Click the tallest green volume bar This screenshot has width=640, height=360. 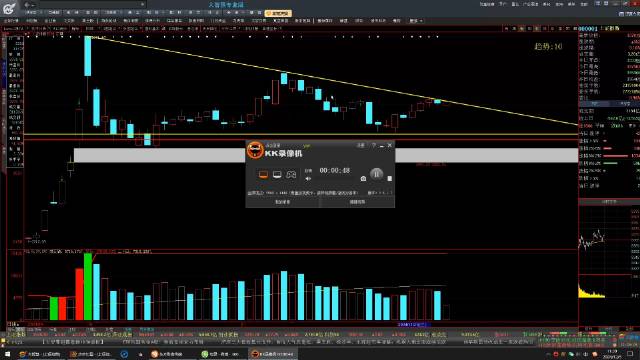[x=88, y=287]
